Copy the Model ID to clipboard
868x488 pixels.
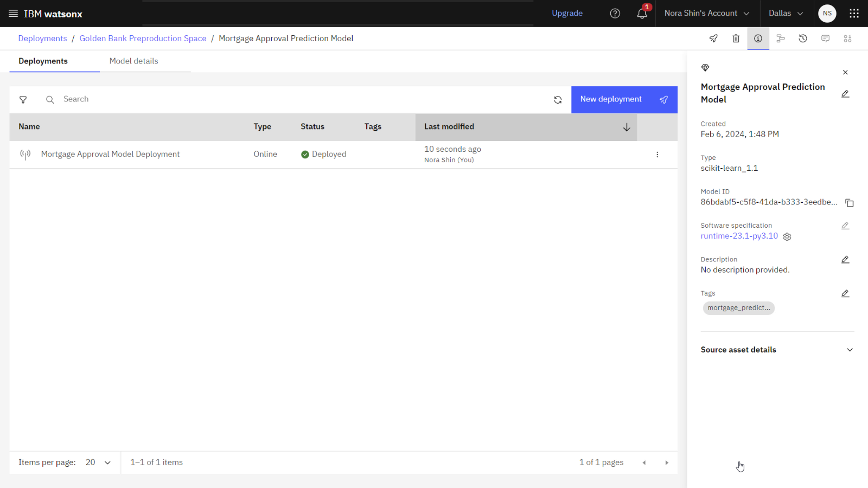coord(850,203)
